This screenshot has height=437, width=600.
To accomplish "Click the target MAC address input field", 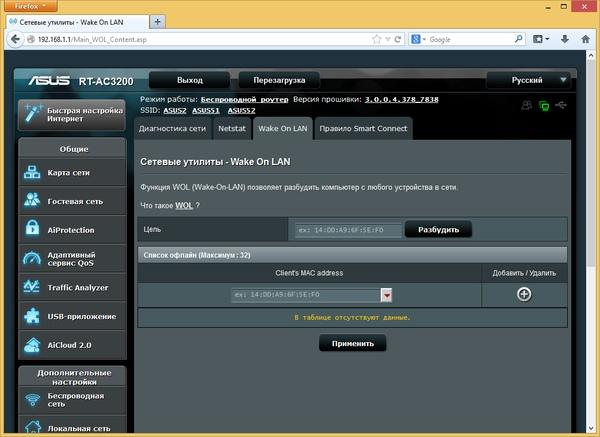I will click(348, 230).
